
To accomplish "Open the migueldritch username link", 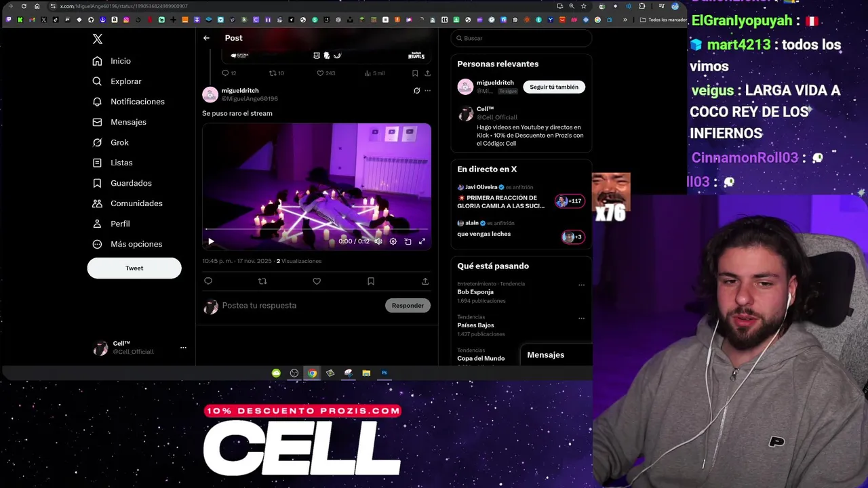I will tap(240, 90).
